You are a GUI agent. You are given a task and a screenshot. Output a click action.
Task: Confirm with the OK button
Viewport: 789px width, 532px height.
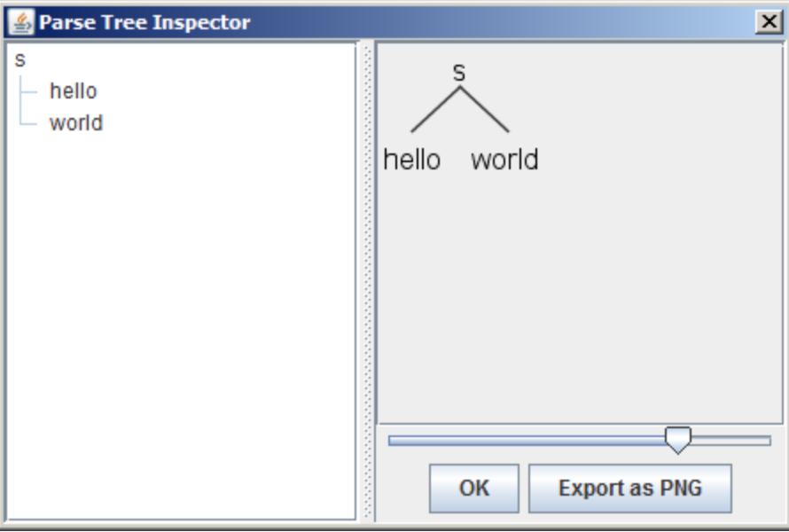coord(474,489)
